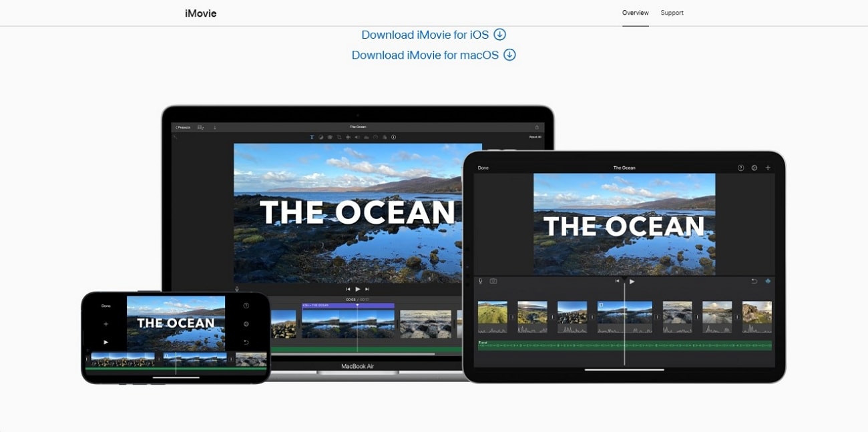Click the macOS download arrow icon
This screenshot has width=868, height=432.
pos(509,55)
